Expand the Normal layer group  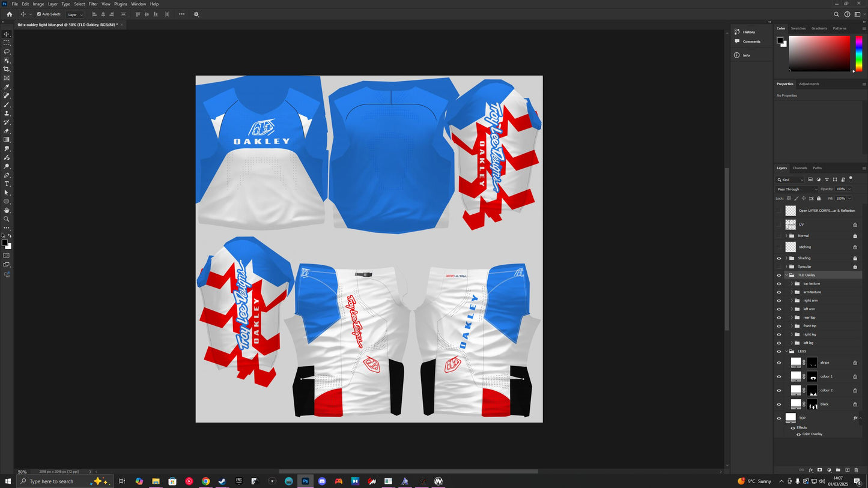[x=786, y=235]
